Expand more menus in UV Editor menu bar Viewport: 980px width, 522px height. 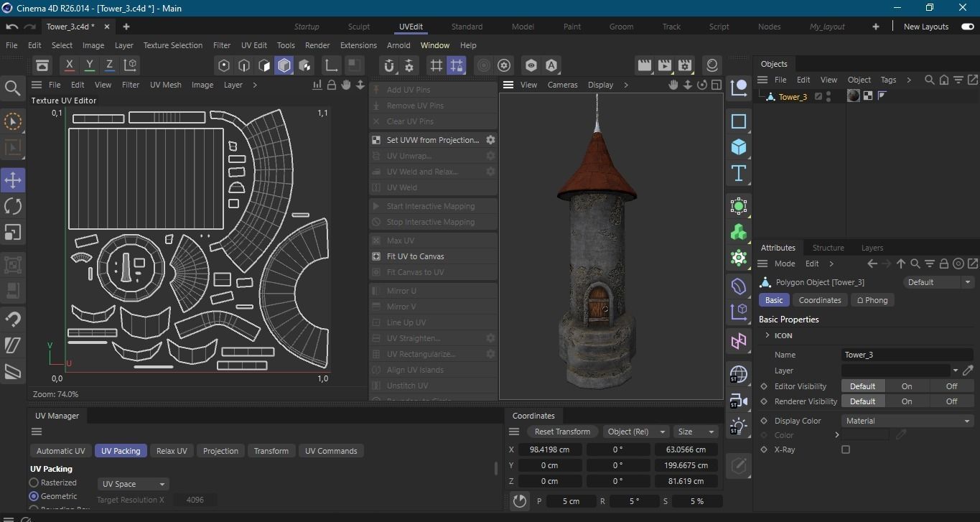[254, 85]
